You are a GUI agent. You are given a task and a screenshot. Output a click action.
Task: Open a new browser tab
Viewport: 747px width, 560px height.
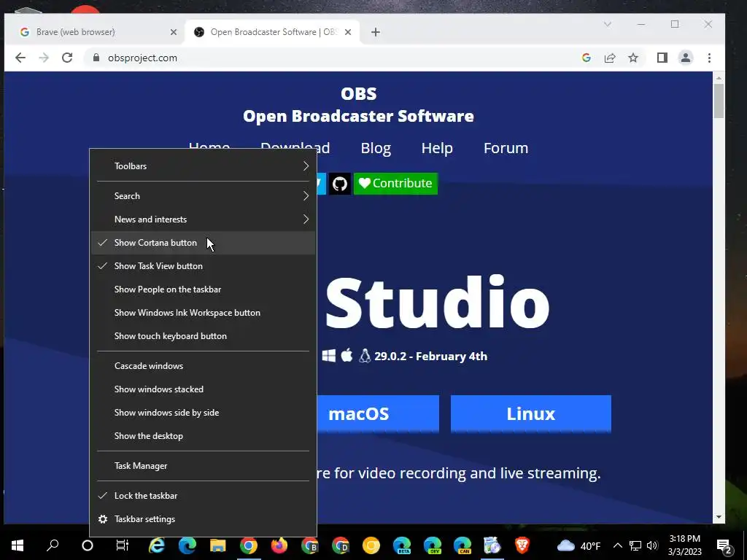376,32
